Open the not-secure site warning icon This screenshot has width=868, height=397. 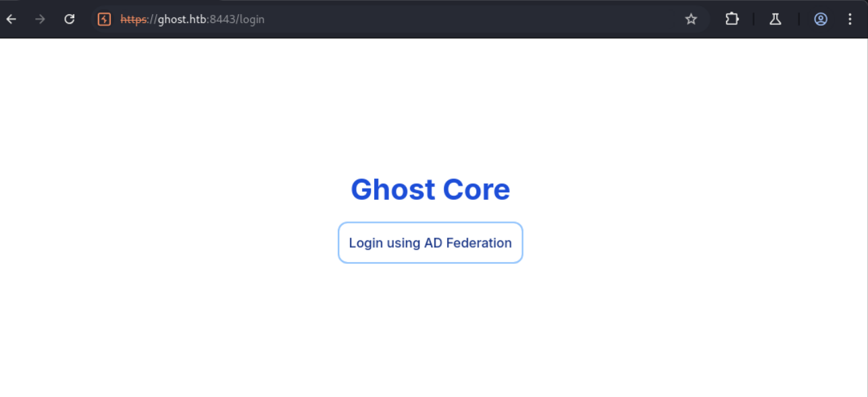click(104, 19)
